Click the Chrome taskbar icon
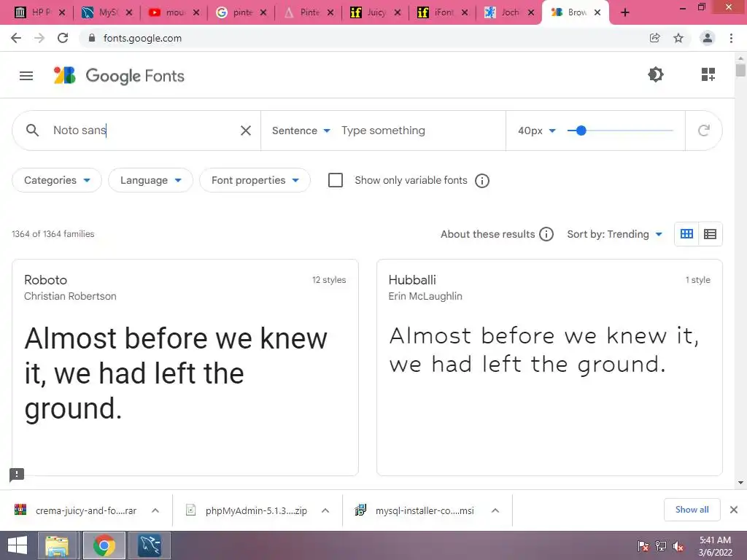Viewport: 747px width, 560px height. point(104,545)
